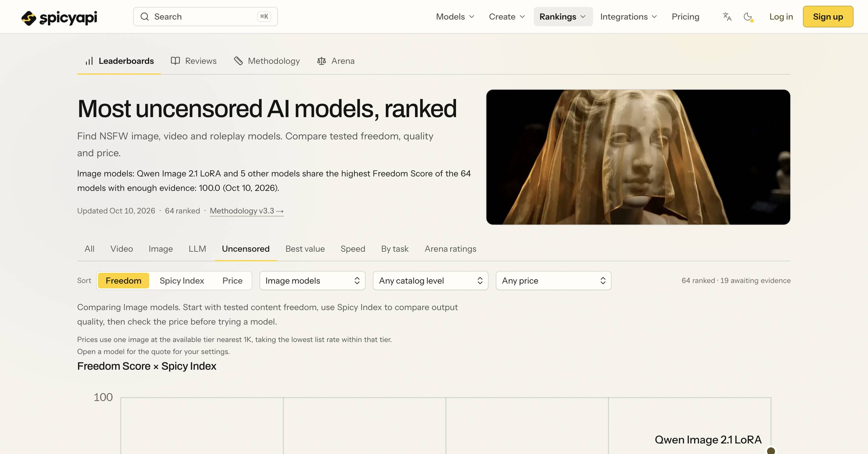Image resolution: width=868 pixels, height=454 pixels.
Task: Sort by Freedom
Action: [123, 281]
